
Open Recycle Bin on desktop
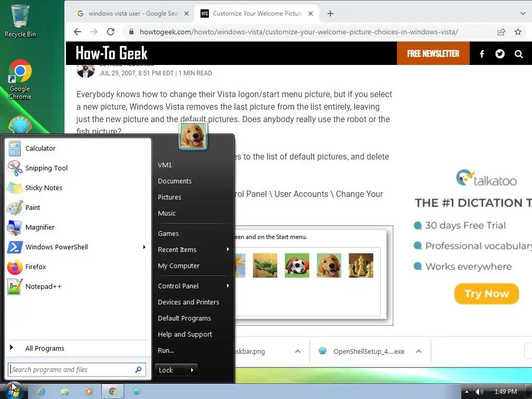click(x=20, y=20)
